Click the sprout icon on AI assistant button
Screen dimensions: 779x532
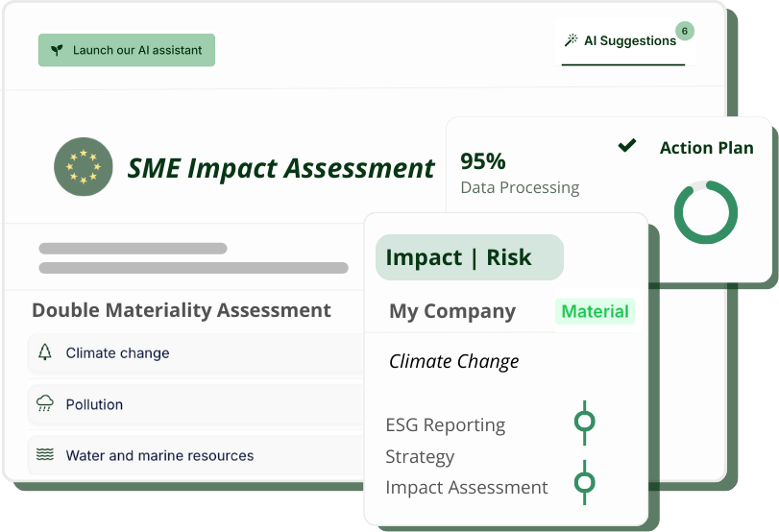[57, 50]
